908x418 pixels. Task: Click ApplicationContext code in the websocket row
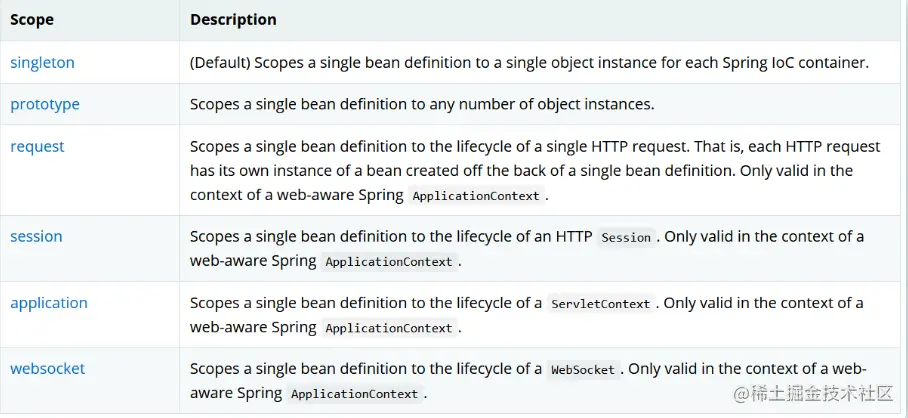354,394
